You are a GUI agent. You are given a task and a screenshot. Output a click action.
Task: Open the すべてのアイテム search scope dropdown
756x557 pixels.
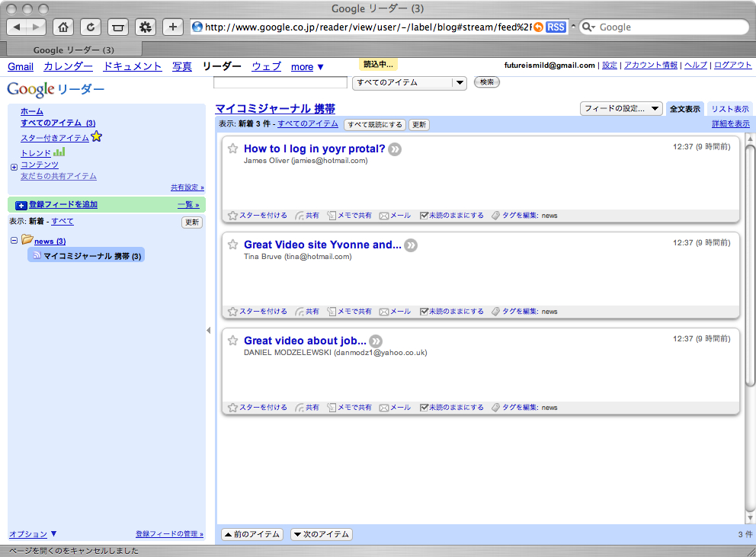(409, 82)
